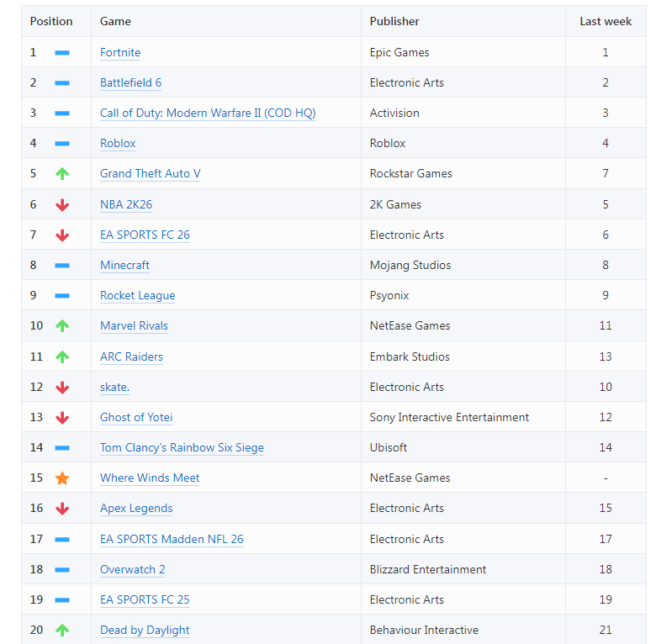The width and height of the screenshot is (656, 644).
Task: Follow the skate. game link
Action: point(114,388)
